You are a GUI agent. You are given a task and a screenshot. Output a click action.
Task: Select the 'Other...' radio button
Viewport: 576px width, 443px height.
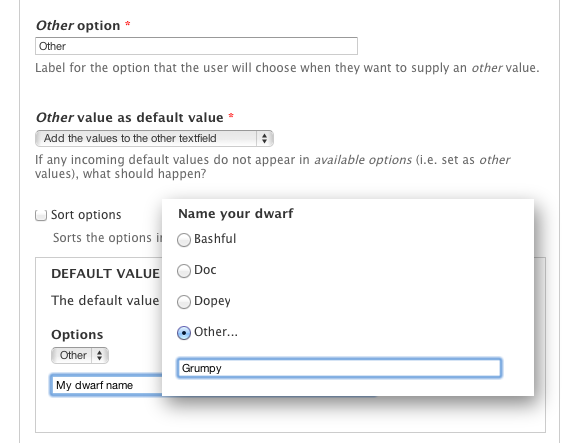(x=184, y=333)
